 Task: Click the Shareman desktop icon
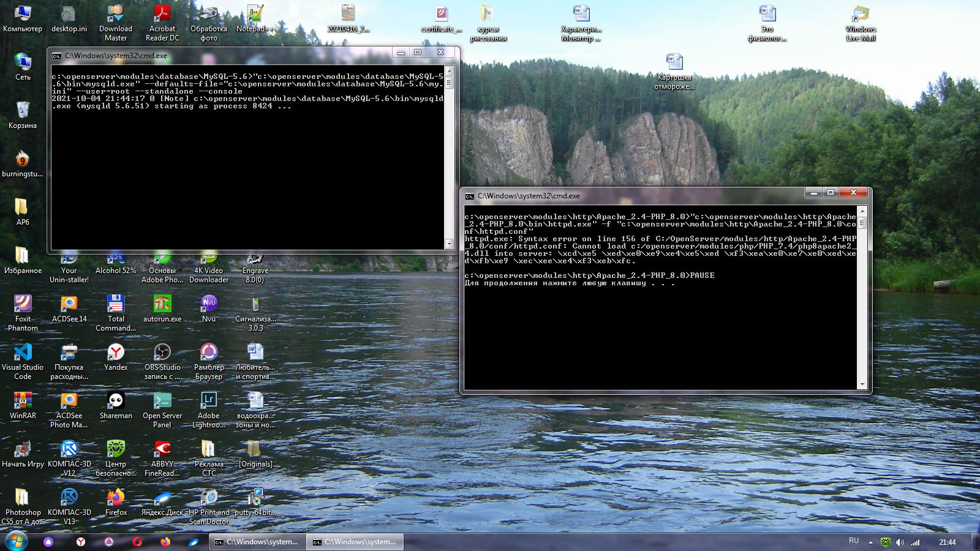[x=116, y=401]
